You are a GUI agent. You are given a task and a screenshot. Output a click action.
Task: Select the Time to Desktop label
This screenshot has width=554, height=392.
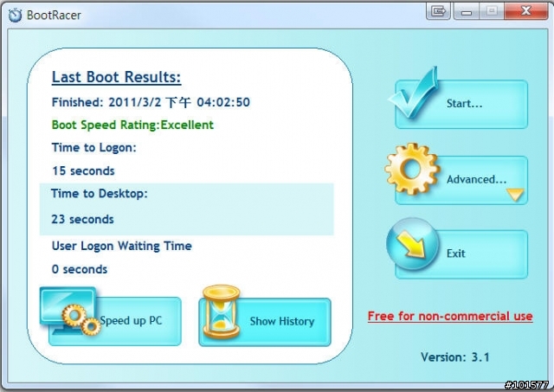point(100,194)
